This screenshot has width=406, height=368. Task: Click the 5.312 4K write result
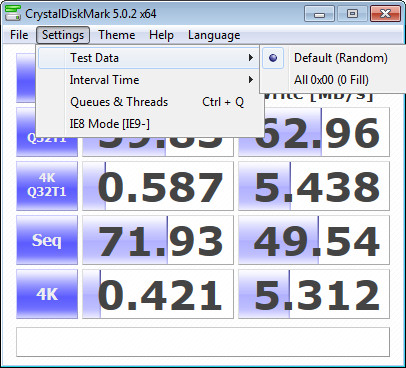coord(314,294)
